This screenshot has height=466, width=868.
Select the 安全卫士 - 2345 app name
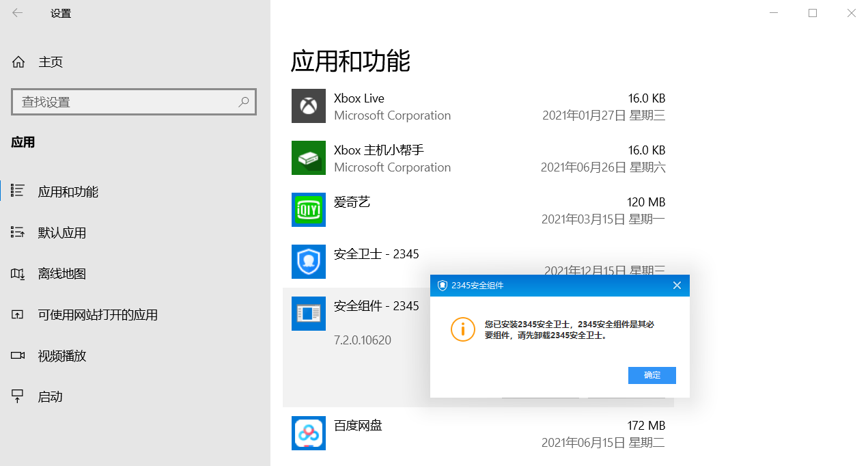tap(376, 254)
